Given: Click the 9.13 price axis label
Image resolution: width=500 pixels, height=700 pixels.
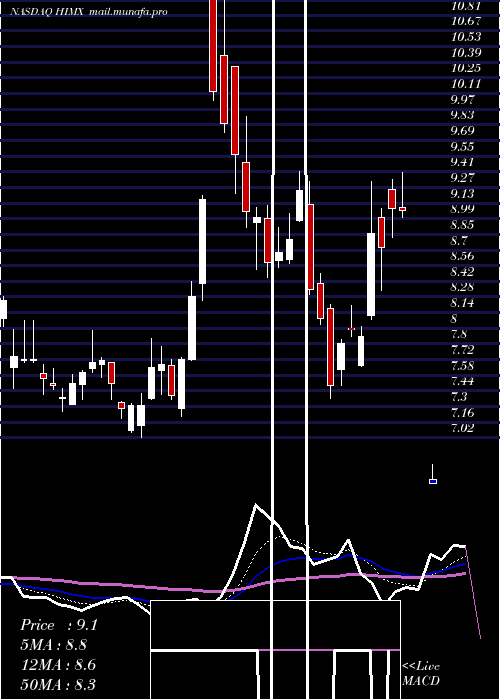Looking at the screenshot, I should pos(463,193).
